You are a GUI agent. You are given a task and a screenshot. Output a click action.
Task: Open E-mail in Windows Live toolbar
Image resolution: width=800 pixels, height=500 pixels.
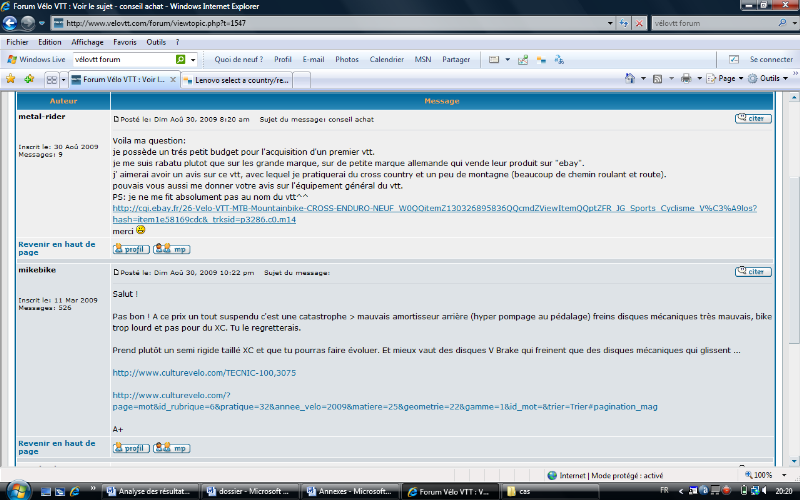313,60
